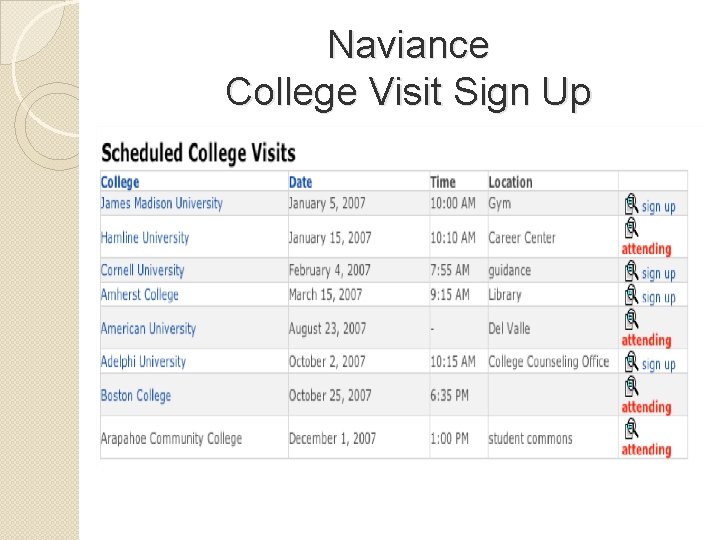Click the attending status for Hamline University
The image size is (720, 540).
point(647,249)
